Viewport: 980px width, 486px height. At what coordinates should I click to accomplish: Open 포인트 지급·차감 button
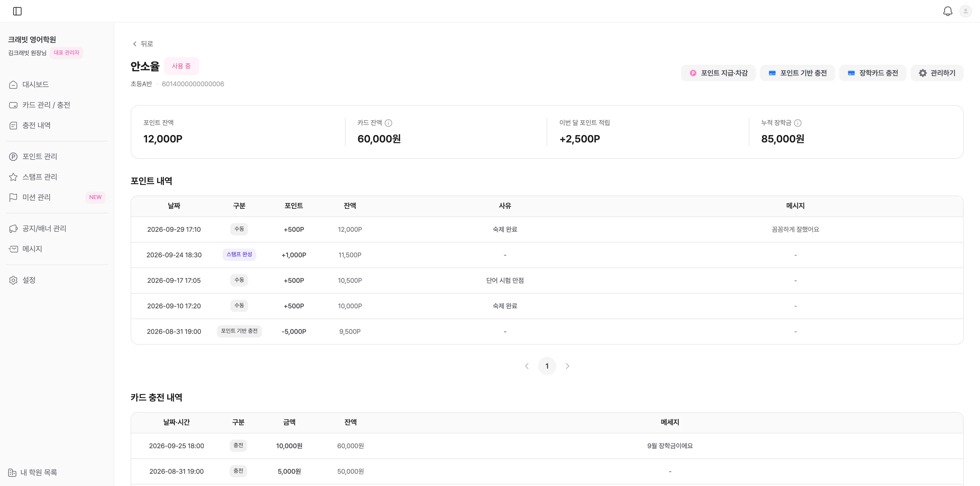[x=718, y=73]
